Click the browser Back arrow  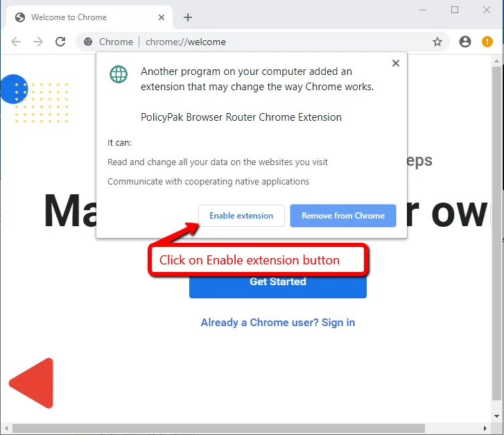click(x=16, y=42)
